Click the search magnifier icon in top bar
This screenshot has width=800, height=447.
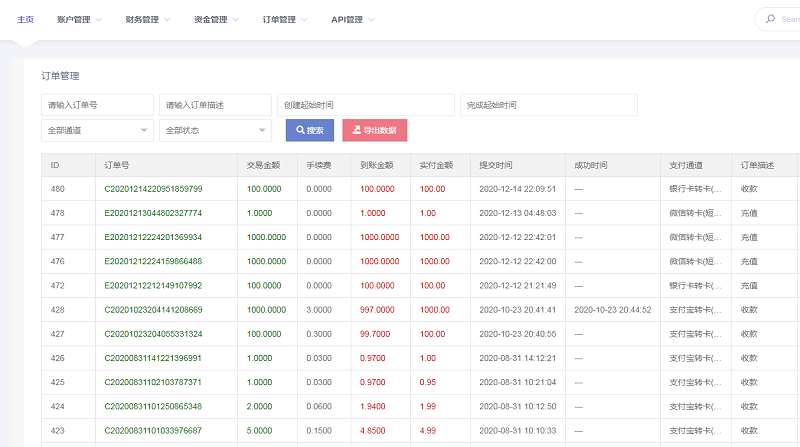click(769, 19)
